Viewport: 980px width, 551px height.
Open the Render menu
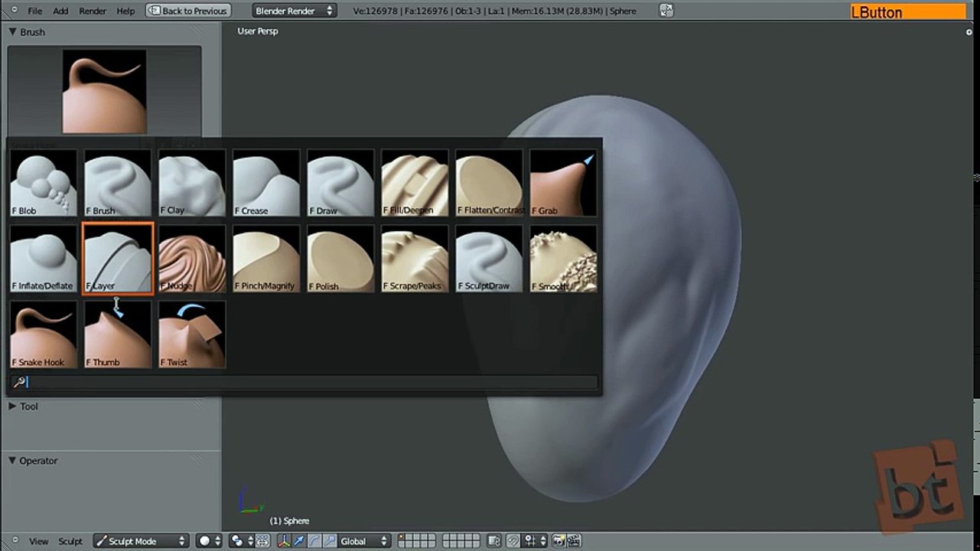93,11
